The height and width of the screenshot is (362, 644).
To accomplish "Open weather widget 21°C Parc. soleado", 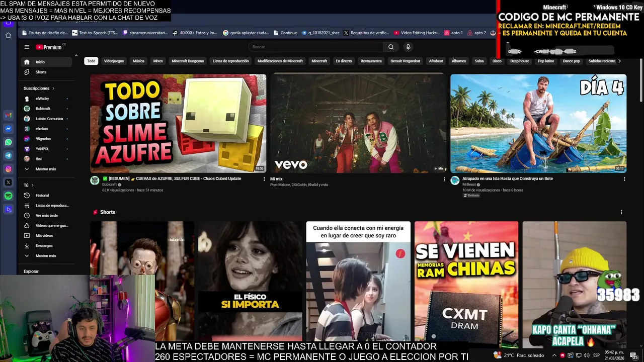I will (519, 355).
